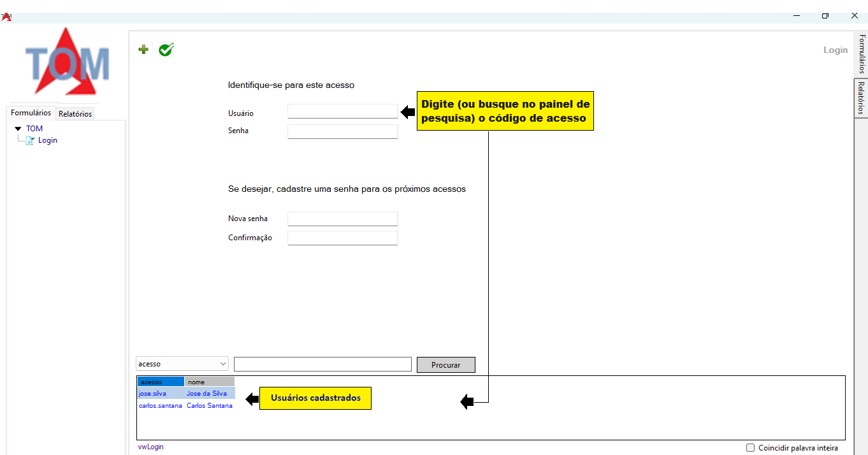
Task: Select the Formulários tab in left panel
Action: pyautogui.click(x=31, y=113)
